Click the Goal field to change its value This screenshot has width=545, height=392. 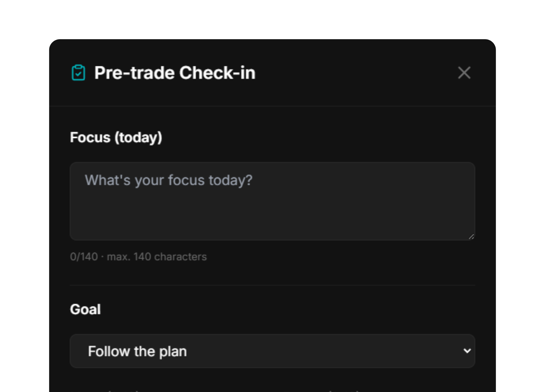(272, 351)
